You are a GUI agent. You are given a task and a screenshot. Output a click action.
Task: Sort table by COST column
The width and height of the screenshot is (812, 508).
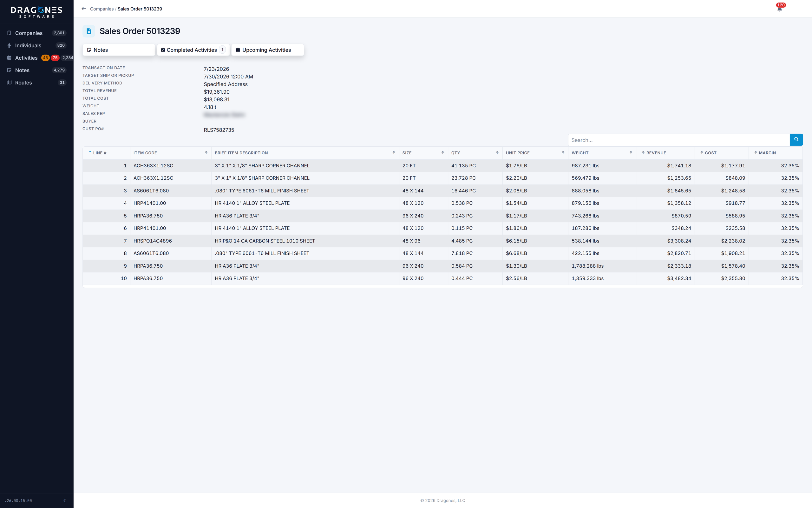click(721, 153)
